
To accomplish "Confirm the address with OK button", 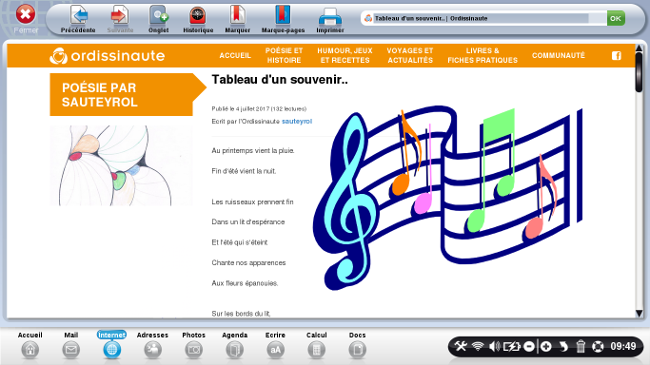I will pos(616,18).
